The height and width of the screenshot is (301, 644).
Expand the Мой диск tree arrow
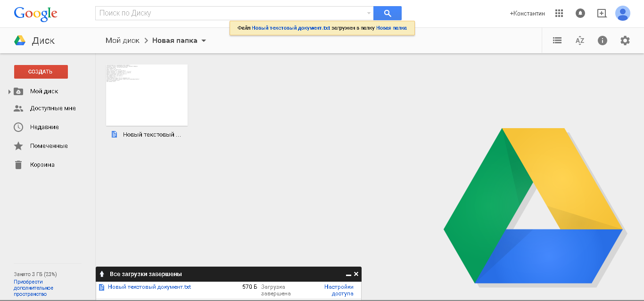pos(9,91)
